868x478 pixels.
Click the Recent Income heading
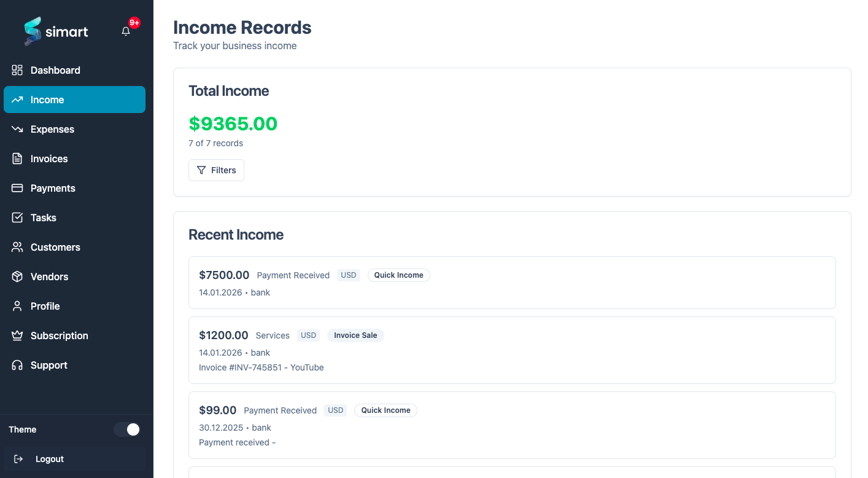click(x=236, y=235)
